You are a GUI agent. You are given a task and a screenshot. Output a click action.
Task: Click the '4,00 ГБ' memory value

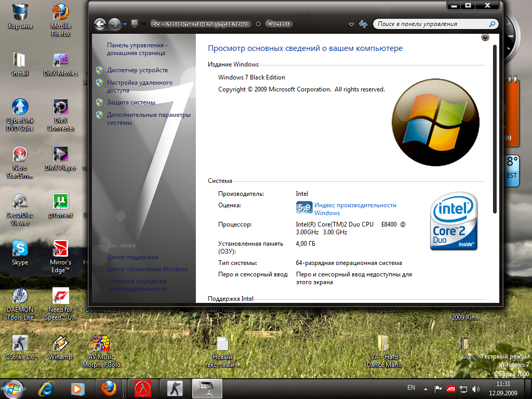[305, 244]
